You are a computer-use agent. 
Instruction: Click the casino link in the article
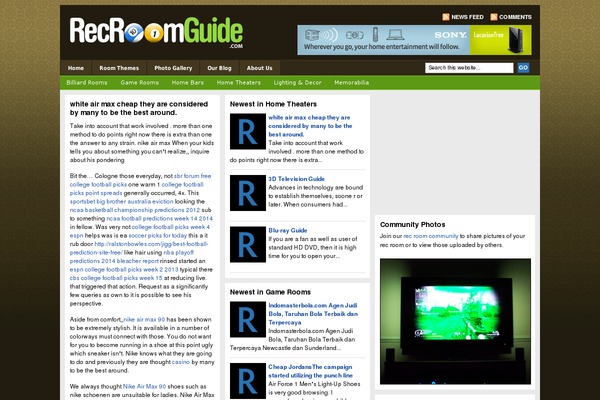[181, 362]
